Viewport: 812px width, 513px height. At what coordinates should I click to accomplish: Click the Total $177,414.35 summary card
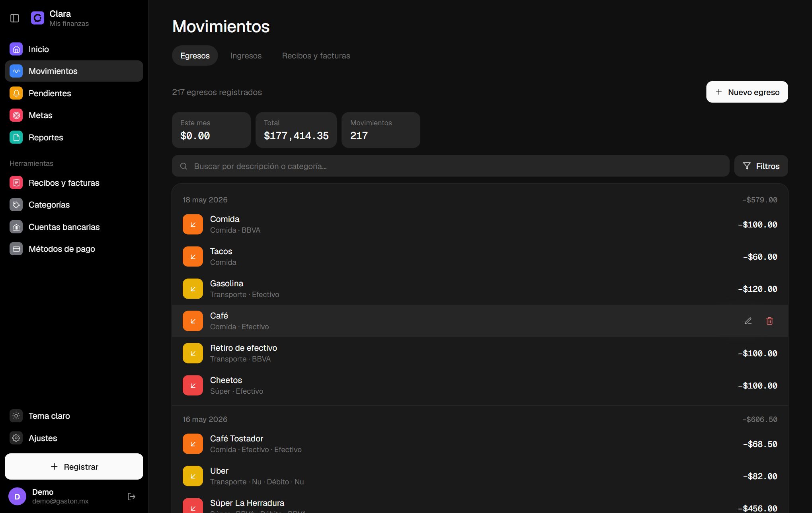point(296,130)
